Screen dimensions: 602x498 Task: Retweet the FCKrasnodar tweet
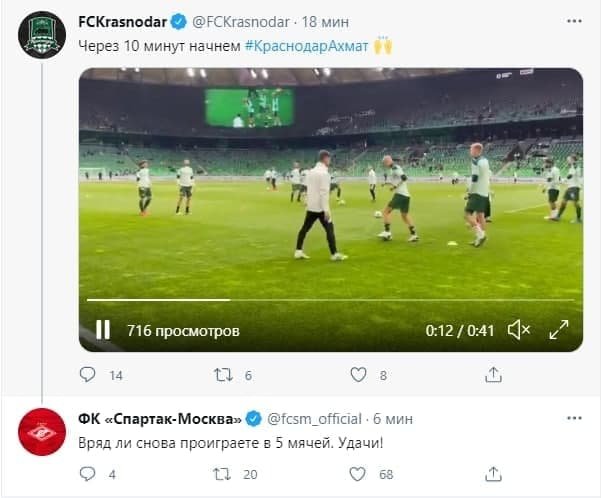[x=223, y=375]
